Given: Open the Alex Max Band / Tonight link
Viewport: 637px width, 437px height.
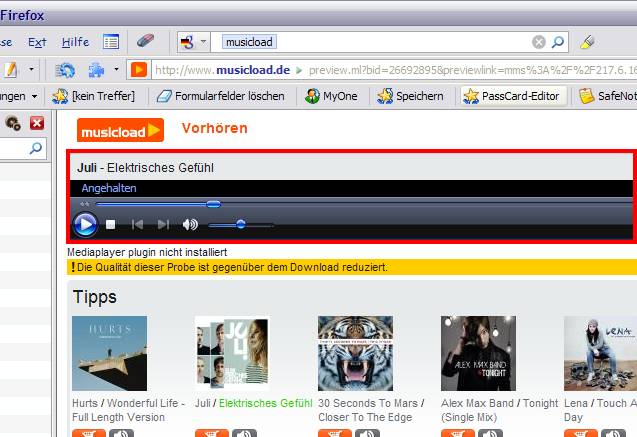Looking at the screenshot, I should [x=500, y=410].
